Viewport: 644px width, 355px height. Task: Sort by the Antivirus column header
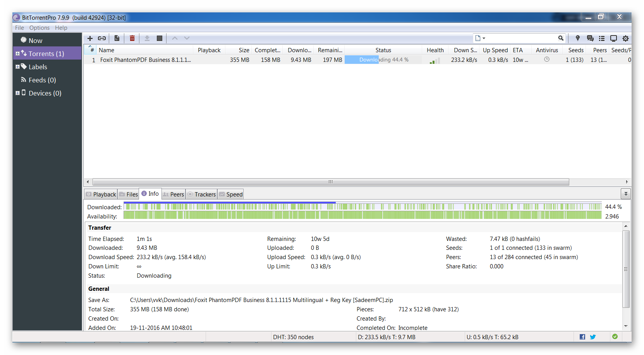pyautogui.click(x=547, y=50)
